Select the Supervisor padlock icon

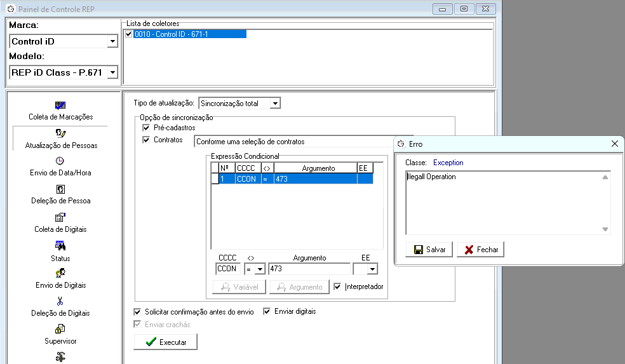(x=60, y=329)
